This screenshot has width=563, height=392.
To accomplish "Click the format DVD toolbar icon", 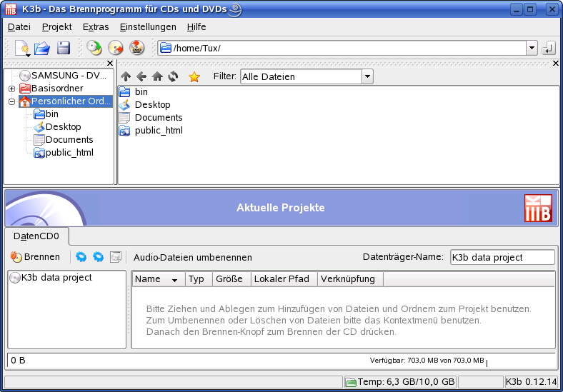I will click(136, 48).
